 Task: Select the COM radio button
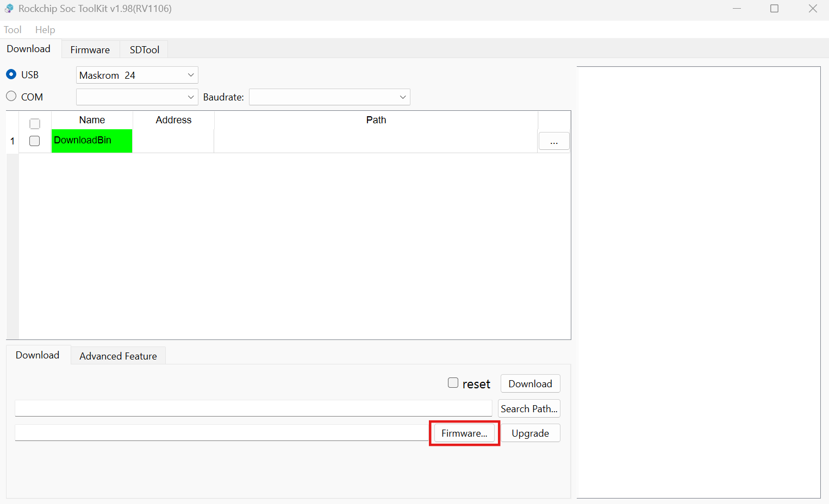(11, 96)
